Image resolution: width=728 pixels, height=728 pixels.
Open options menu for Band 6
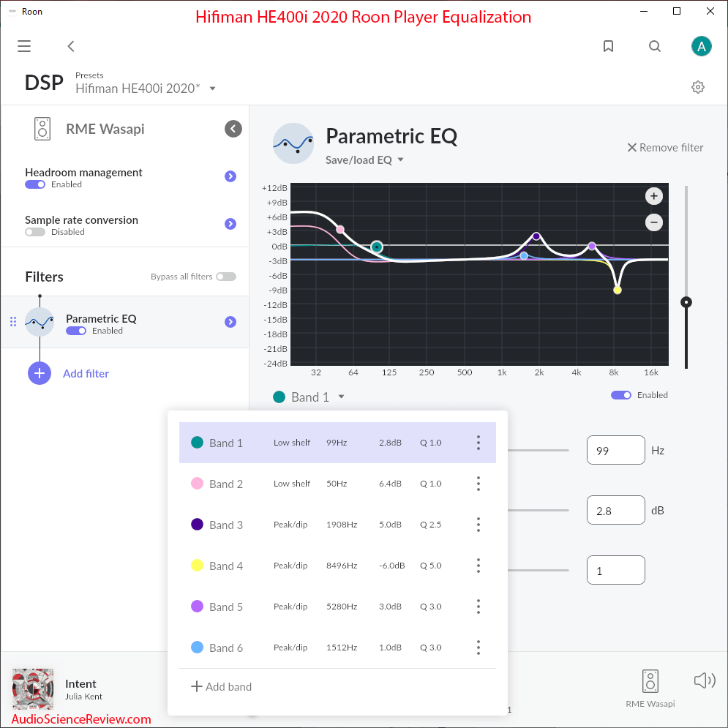479,648
